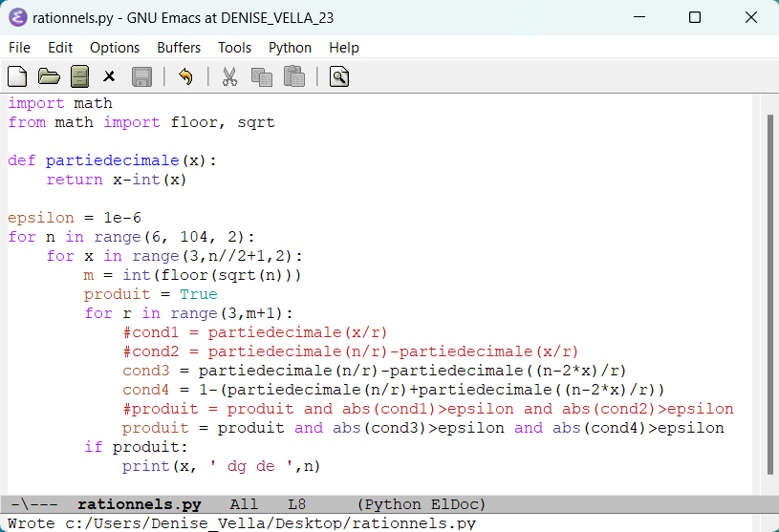Expand the Python menu

pos(290,48)
